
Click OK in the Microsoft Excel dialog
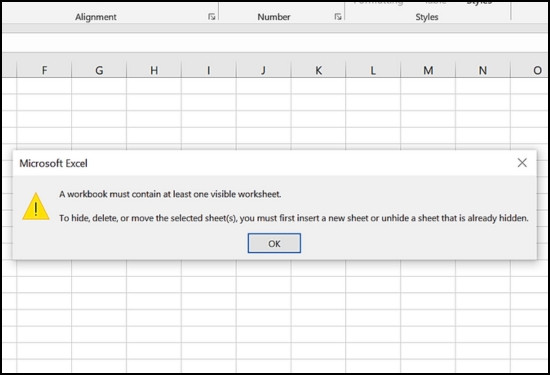click(274, 243)
